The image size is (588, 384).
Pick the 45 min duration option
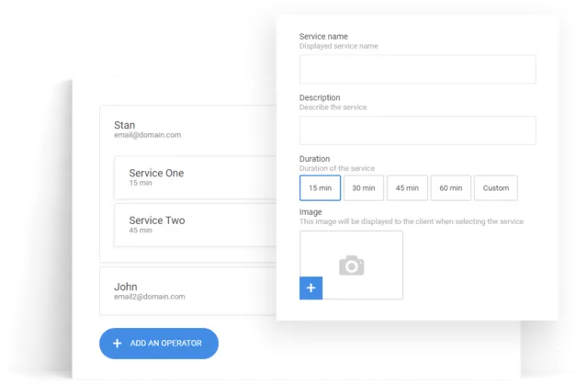coord(406,188)
